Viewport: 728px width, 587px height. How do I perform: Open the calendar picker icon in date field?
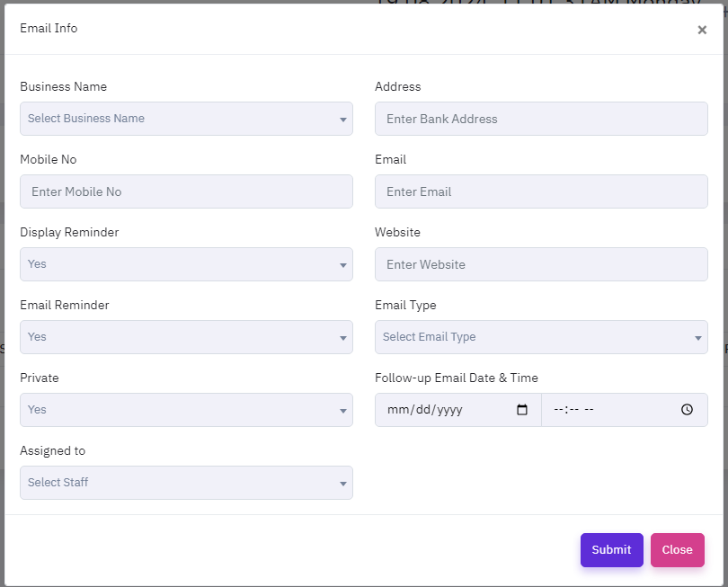click(x=522, y=410)
